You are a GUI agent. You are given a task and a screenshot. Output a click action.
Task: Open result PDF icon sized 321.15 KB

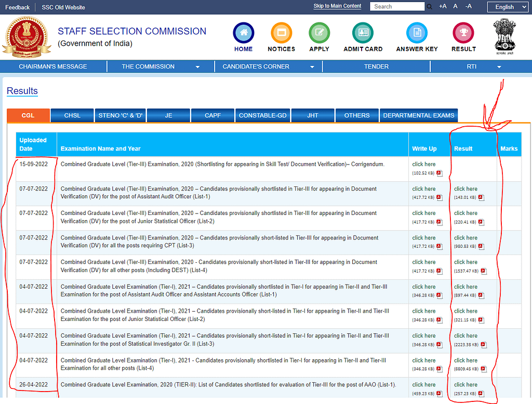(x=481, y=320)
